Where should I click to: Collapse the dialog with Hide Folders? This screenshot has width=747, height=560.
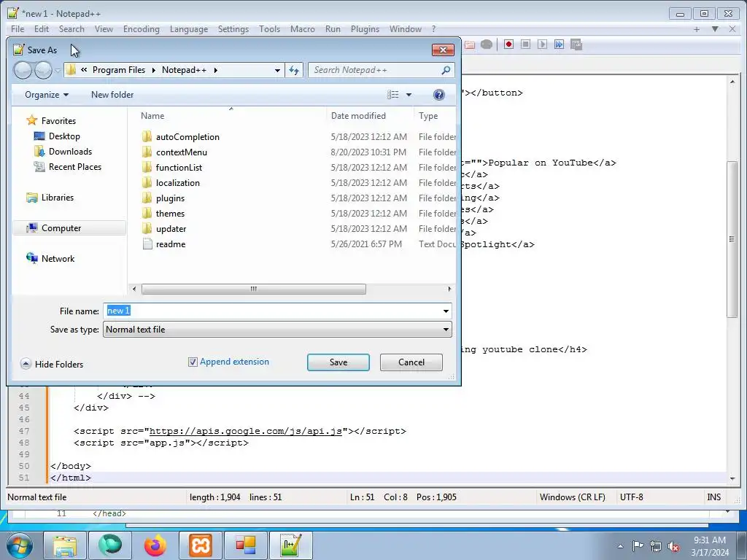pyautogui.click(x=52, y=365)
